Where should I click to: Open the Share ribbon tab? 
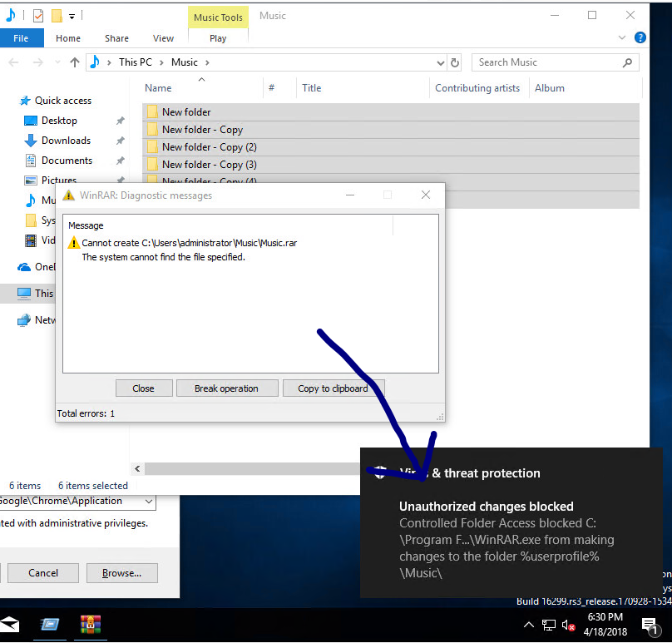(x=116, y=38)
